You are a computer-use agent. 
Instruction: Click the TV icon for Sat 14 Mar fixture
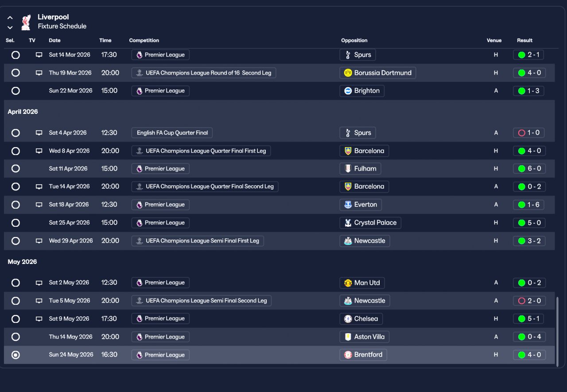pyautogui.click(x=39, y=55)
